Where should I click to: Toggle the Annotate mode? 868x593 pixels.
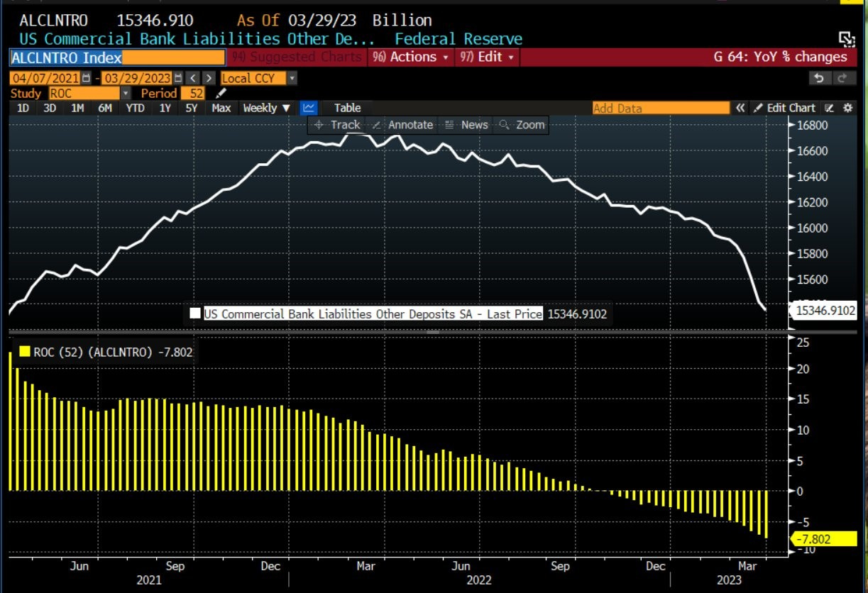[402, 125]
